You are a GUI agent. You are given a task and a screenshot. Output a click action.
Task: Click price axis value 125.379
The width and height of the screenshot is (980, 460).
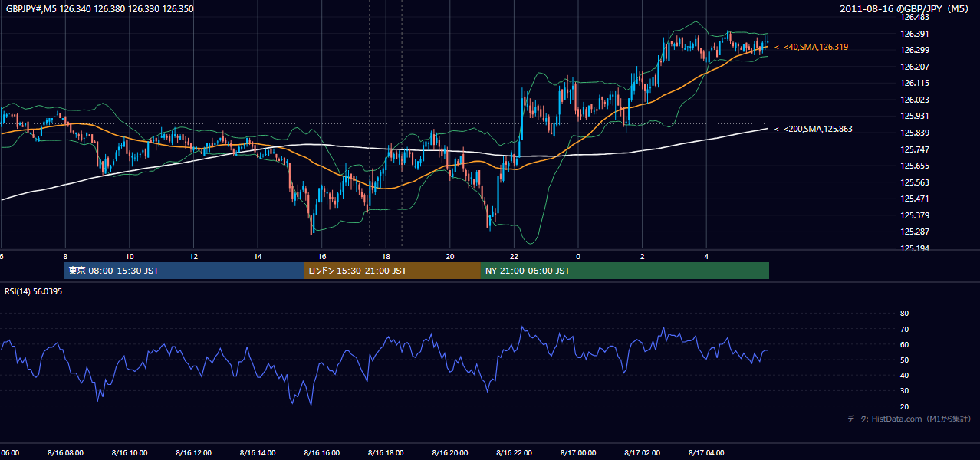point(915,215)
